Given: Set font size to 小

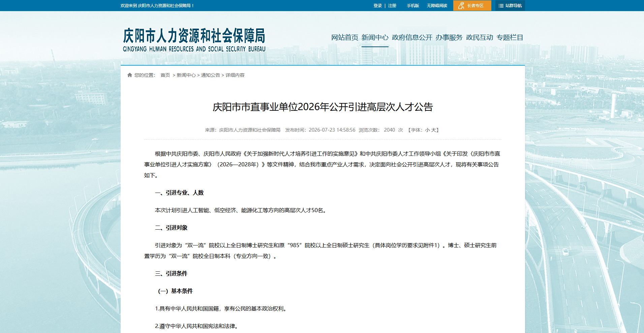Looking at the screenshot, I should pos(427,130).
